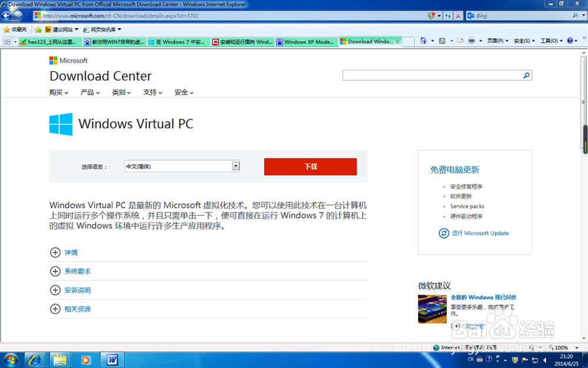Click the Download Center heading link
This screenshot has width=588, height=368.
pos(101,76)
